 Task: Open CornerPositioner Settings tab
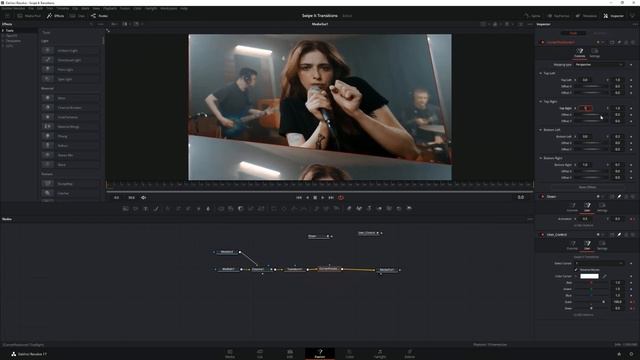coord(595,53)
